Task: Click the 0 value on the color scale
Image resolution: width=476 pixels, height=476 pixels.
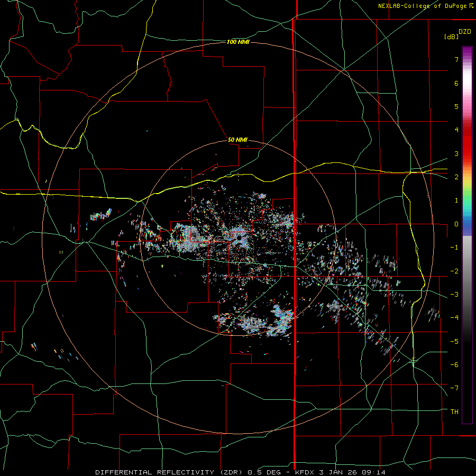Action: tap(456, 224)
